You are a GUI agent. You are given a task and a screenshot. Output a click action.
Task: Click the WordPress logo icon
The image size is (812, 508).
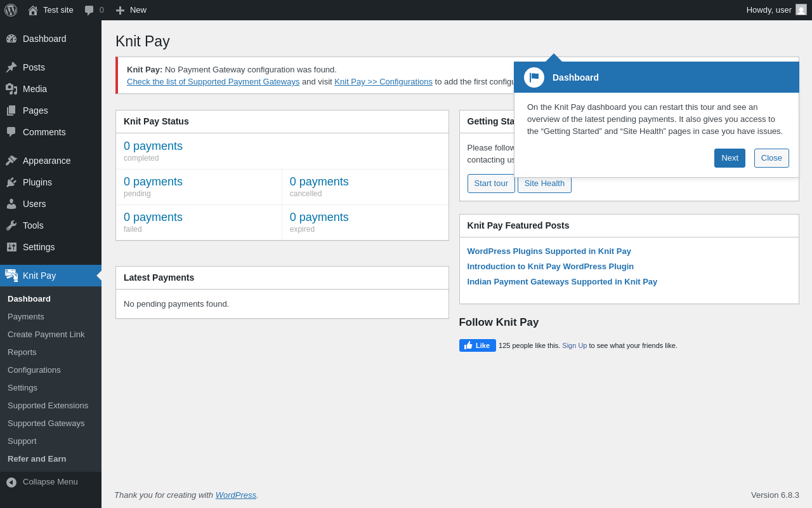tap(11, 10)
